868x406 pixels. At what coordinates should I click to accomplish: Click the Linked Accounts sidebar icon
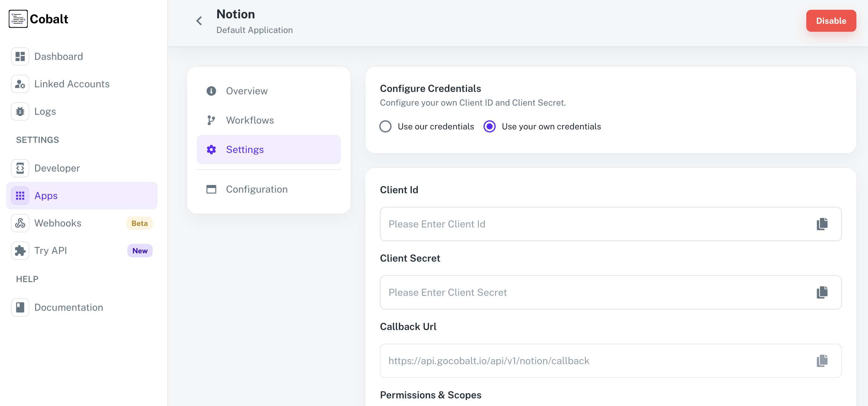point(20,84)
